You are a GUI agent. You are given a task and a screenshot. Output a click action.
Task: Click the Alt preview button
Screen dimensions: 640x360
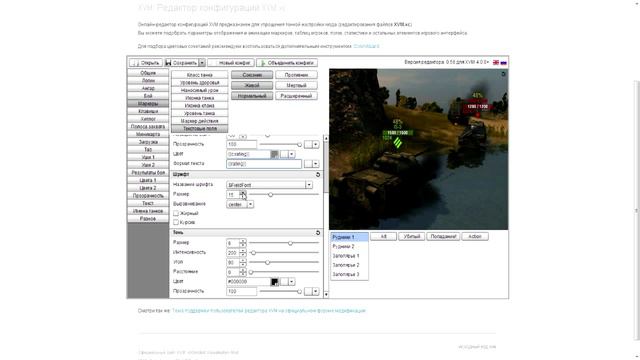pos(383,237)
